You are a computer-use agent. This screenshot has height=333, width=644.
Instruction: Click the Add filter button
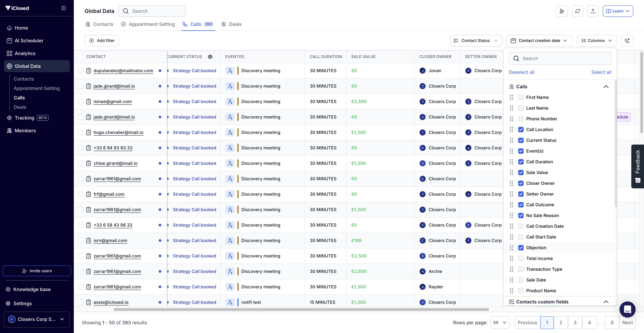[102, 40]
